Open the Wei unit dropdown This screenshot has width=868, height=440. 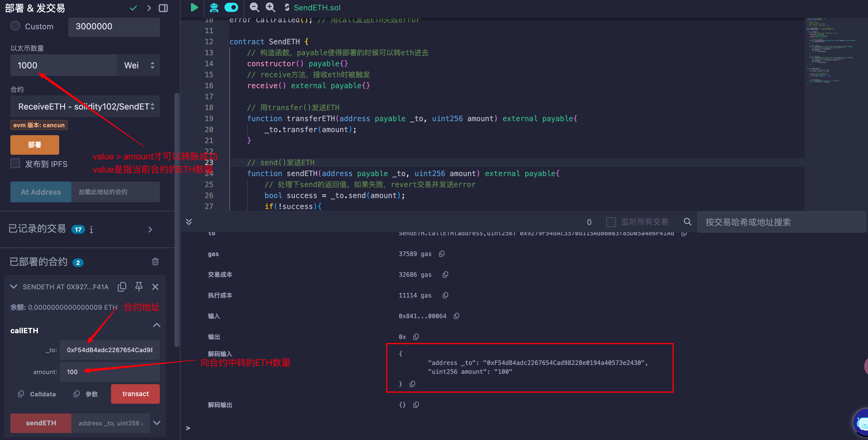point(138,65)
